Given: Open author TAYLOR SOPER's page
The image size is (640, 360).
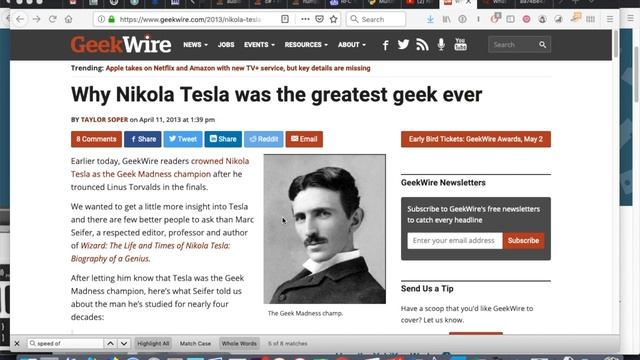Looking at the screenshot, I should [104, 120].
